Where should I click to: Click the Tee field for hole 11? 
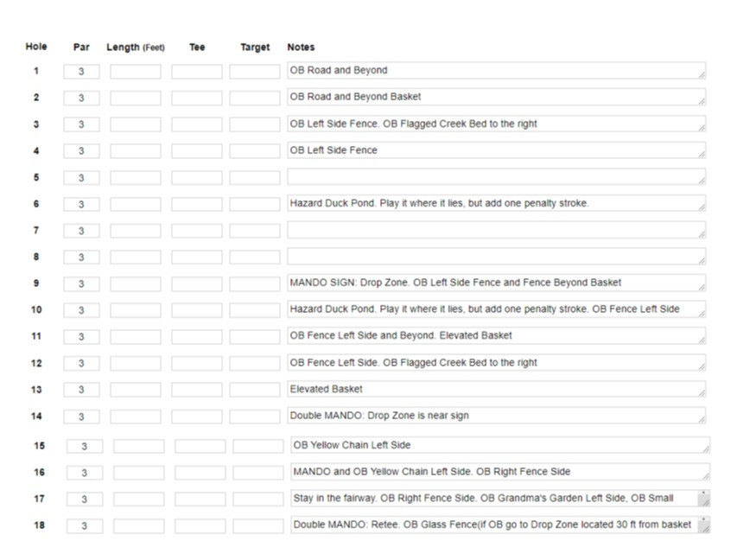point(196,336)
